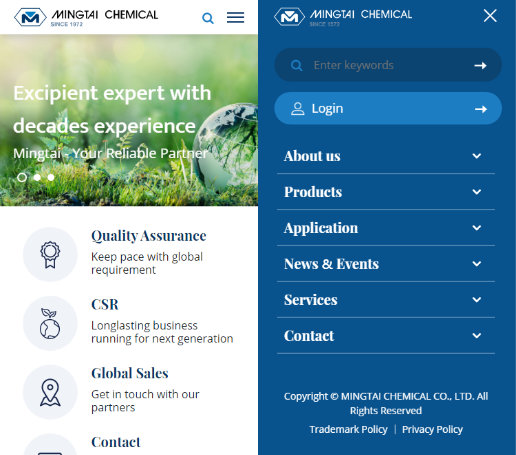Click the Mingtai Chemical logo on white header
The height and width of the screenshot is (455, 516).
pos(86,17)
